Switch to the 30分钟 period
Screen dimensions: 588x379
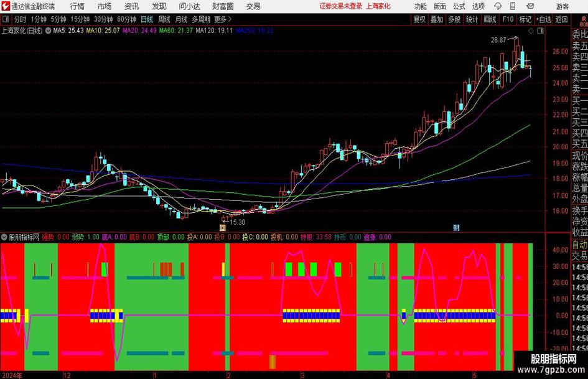[103, 19]
